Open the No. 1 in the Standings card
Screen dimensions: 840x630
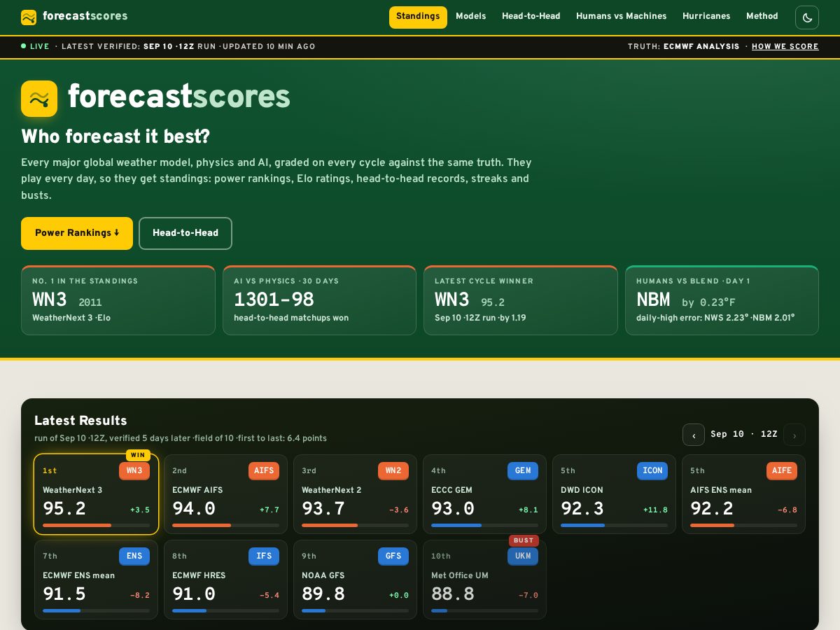tap(118, 300)
